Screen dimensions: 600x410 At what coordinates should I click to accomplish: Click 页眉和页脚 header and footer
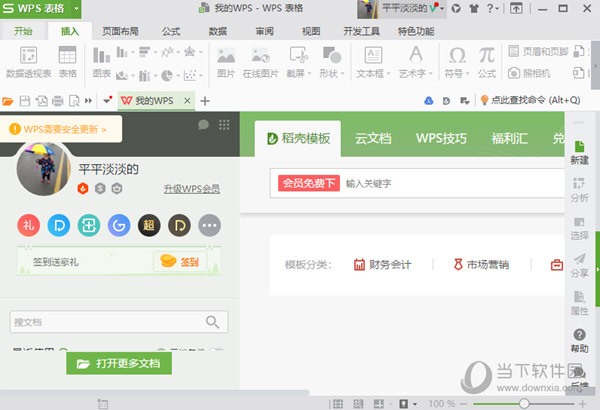point(538,51)
